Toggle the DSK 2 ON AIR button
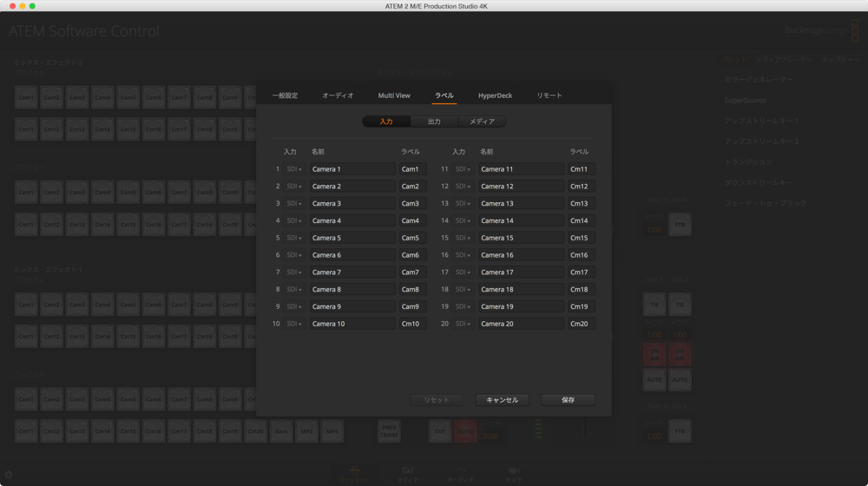Image resolution: width=868 pixels, height=486 pixels. [680, 354]
